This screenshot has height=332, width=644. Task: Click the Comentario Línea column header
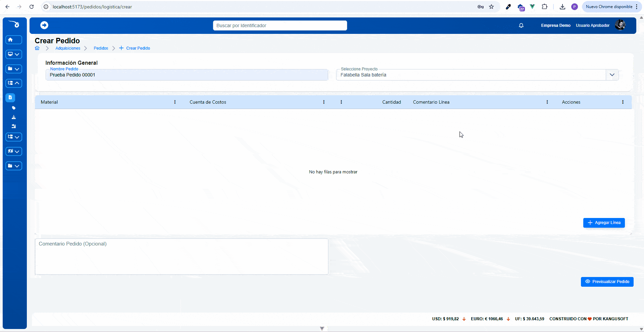(x=431, y=102)
